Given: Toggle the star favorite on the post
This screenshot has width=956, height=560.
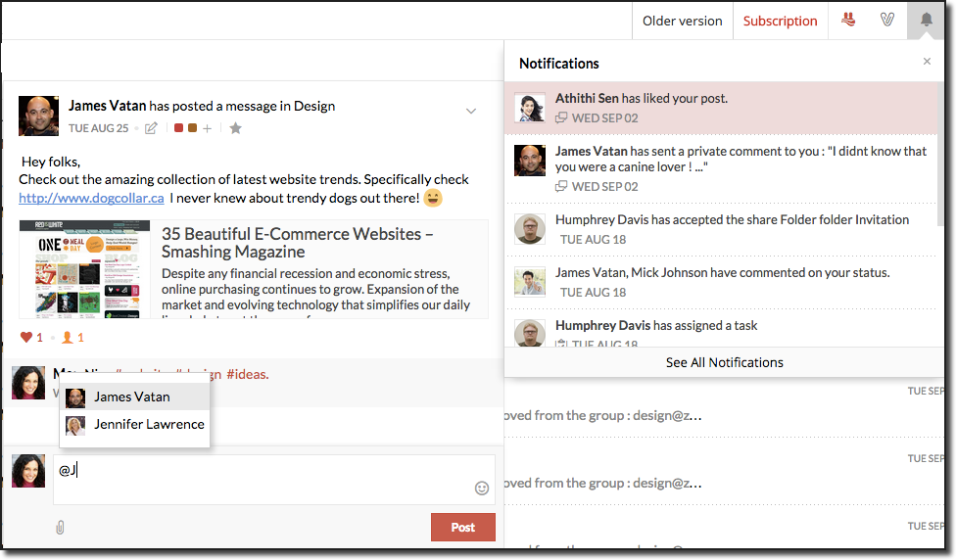Looking at the screenshot, I should [235, 128].
